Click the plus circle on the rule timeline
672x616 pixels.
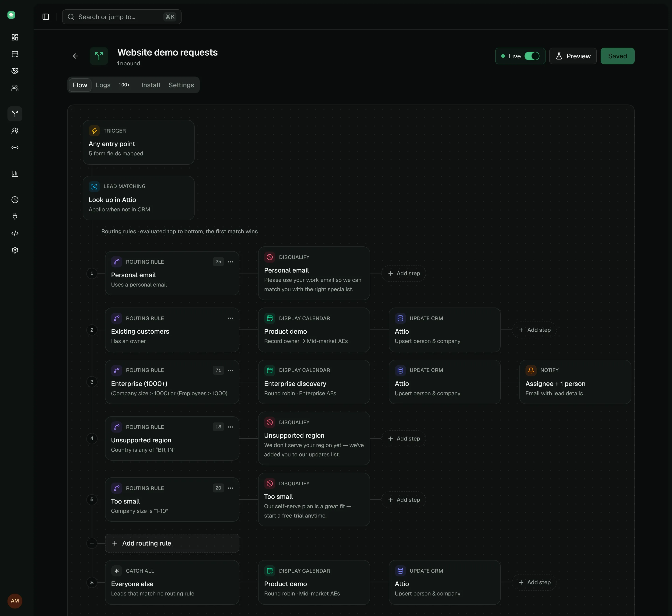92,543
